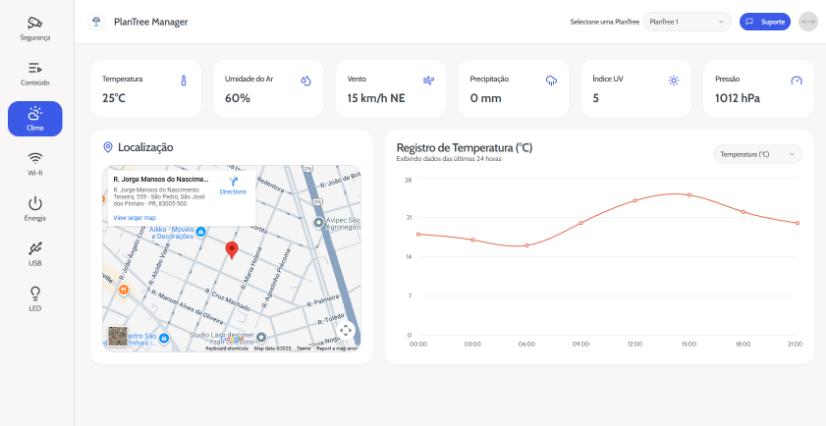Screen dimensions: 826x426
Task: Click the Pressão gauge icon
Action: 796,80
